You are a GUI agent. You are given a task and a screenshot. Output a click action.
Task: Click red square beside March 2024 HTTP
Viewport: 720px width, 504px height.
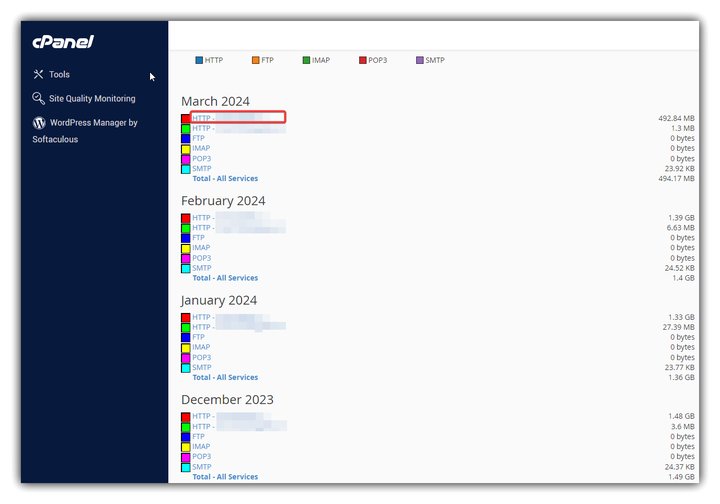pos(186,118)
